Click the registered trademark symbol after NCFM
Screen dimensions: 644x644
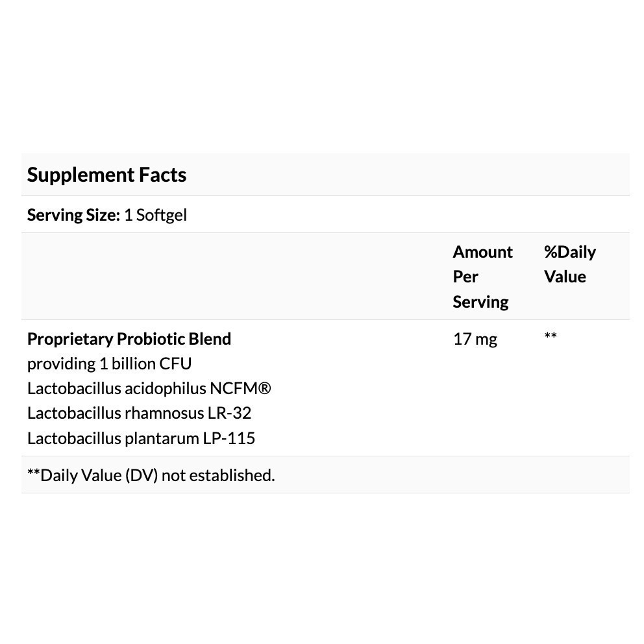(x=264, y=389)
